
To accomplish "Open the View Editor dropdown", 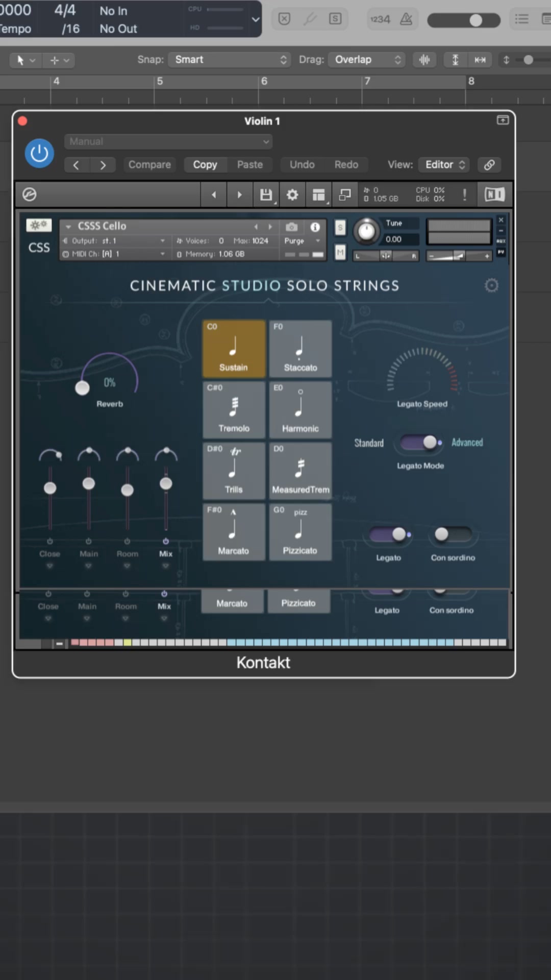I will (444, 165).
